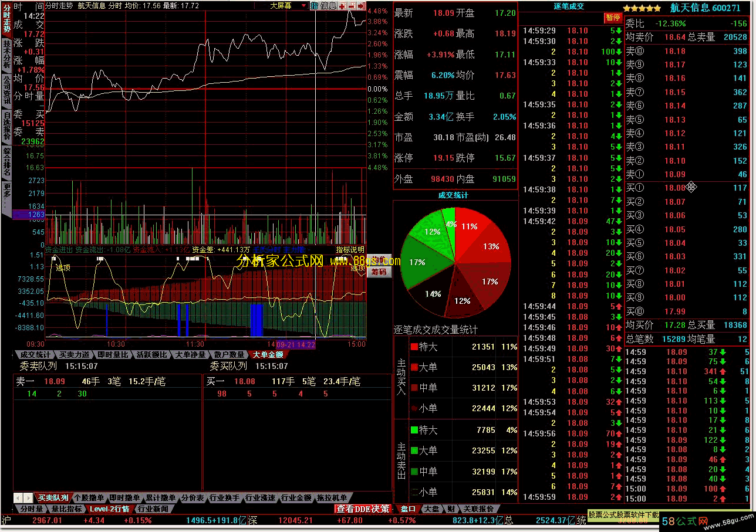Click the 查看DDE决策 button
The image size is (756, 532).
(x=363, y=509)
